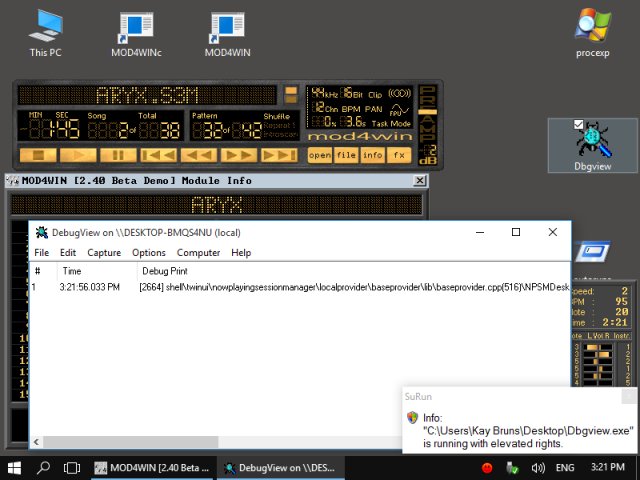This screenshot has width=640, height=480.
Task: Skip to the next song in MOD4WIN
Action: click(279, 155)
